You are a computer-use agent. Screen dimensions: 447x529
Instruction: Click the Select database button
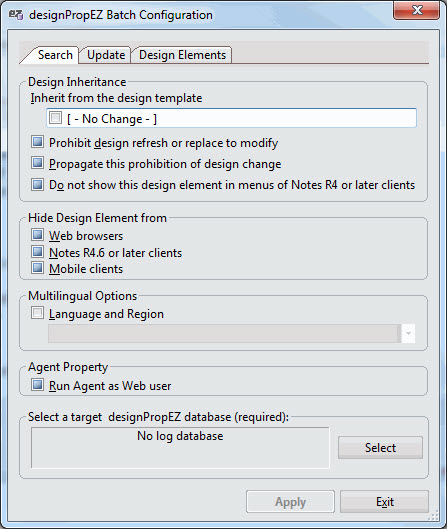pyautogui.click(x=380, y=448)
